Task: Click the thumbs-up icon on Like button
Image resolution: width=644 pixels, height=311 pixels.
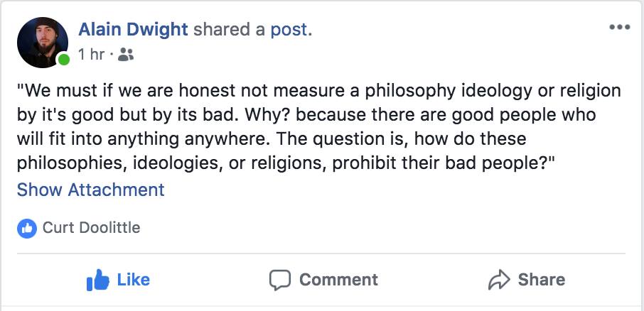Action: coord(97,280)
